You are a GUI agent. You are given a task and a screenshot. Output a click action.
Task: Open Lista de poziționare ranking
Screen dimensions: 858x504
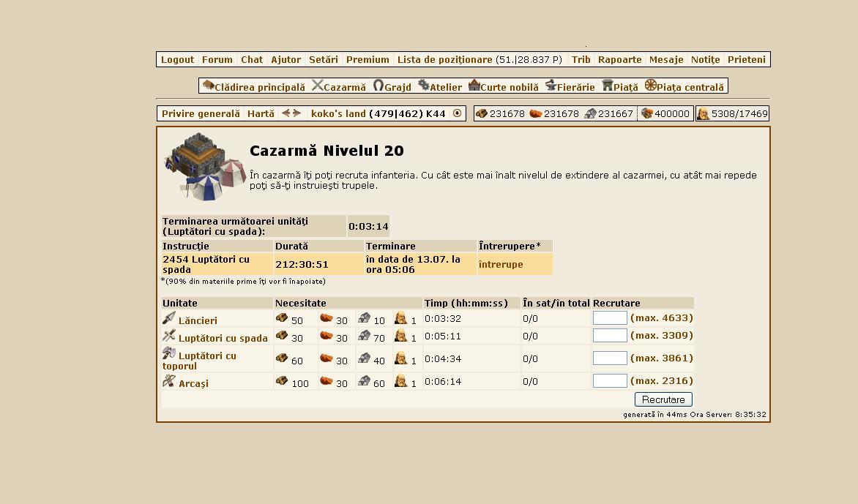[444, 60]
